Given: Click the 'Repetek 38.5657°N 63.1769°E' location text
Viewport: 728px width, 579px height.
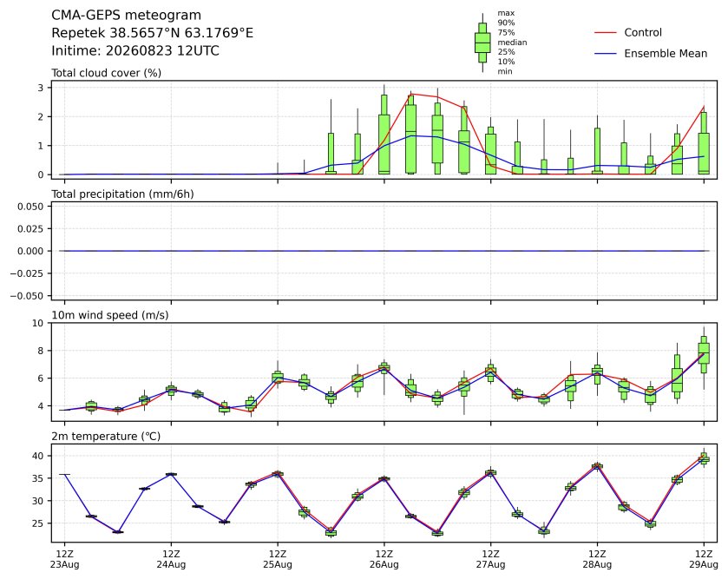Looking at the screenshot, I should pos(153,33).
